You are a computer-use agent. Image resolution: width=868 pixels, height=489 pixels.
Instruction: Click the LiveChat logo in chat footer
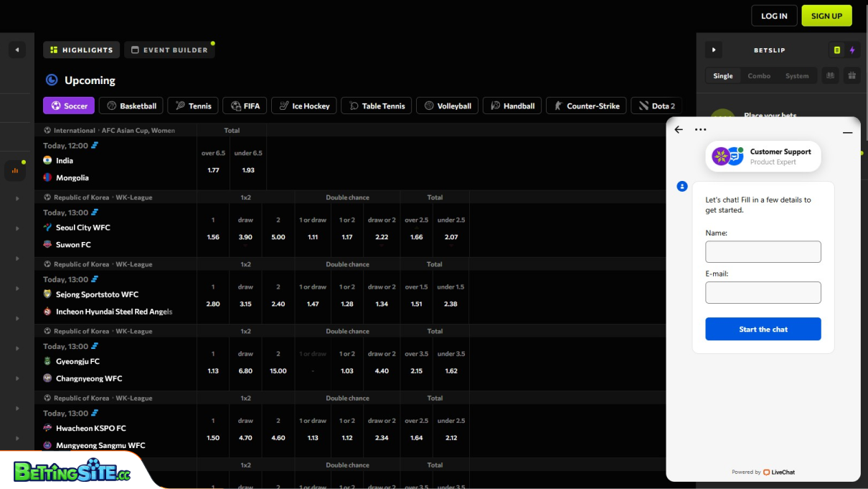pyautogui.click(x=778, y=472)
